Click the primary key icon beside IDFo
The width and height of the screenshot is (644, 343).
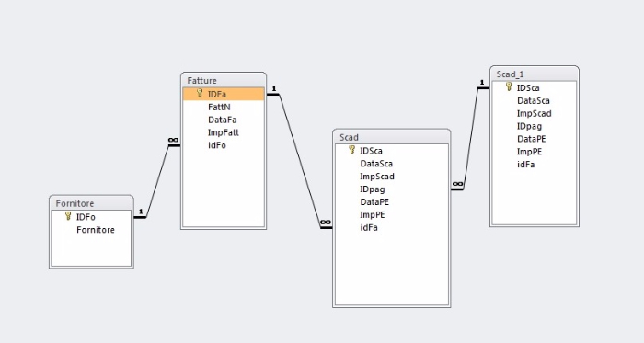click(68, 216)
